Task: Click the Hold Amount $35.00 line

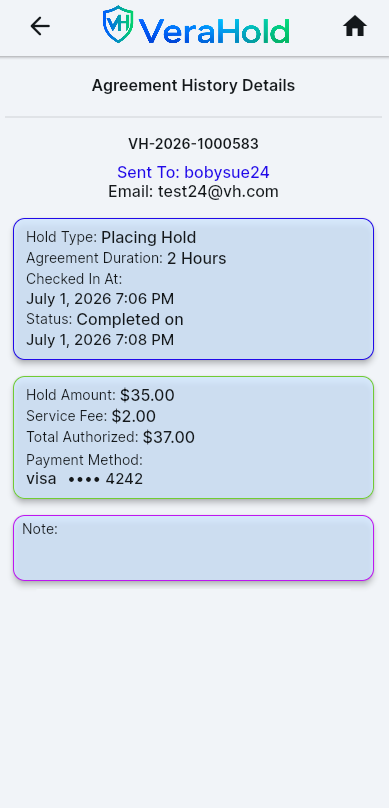Action: (100, 395)
